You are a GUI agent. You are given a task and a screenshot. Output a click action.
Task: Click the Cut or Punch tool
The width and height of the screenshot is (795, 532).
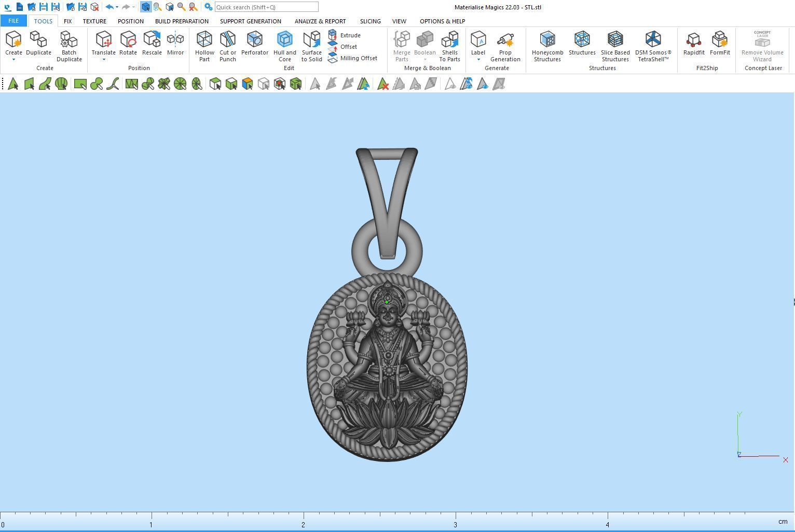click(227, 46)
